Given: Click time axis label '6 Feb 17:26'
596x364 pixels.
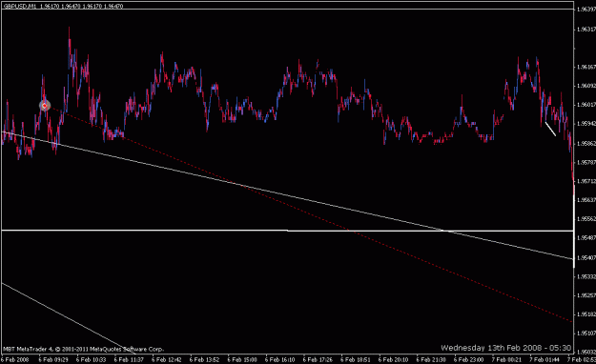Looking at the screenshot, I should [x=318, y=359].
